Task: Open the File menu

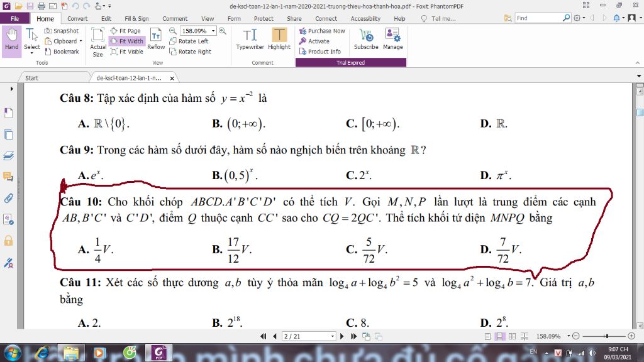Action: click(x=15, y=18)
